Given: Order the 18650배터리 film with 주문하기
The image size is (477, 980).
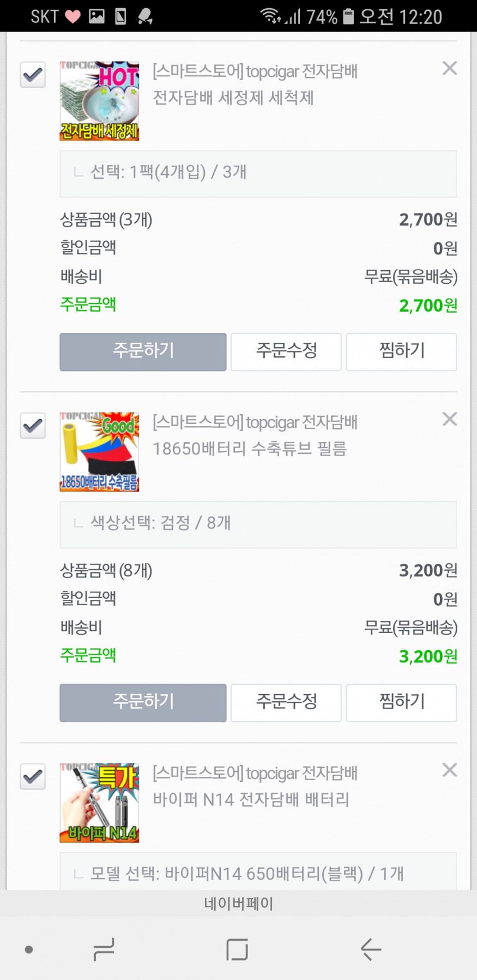Looking at the screenshot, I should (x=143, y=702).
